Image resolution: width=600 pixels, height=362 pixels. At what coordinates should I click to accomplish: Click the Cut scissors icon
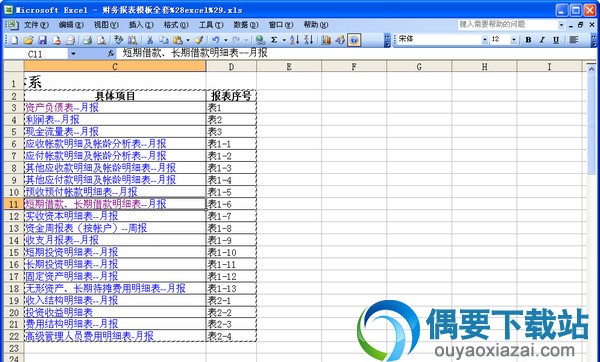click(x=150, y=40)
